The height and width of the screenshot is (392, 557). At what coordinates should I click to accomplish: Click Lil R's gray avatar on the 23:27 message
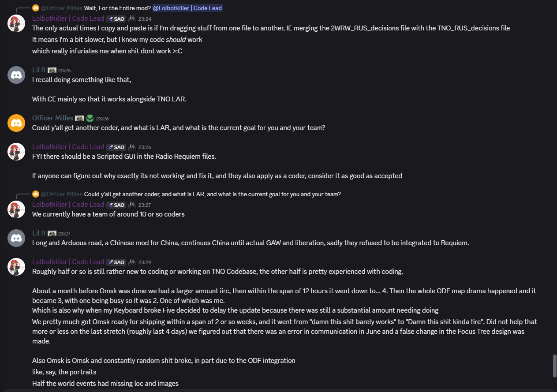click(16, 238)
